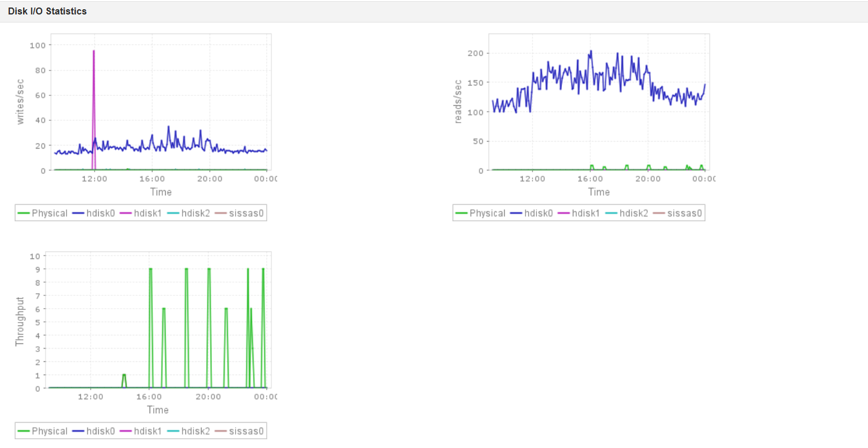This screenshot has width=868, height=448.
Task: Click the green Physical line marker in reads legend
Action: point(461,213)
